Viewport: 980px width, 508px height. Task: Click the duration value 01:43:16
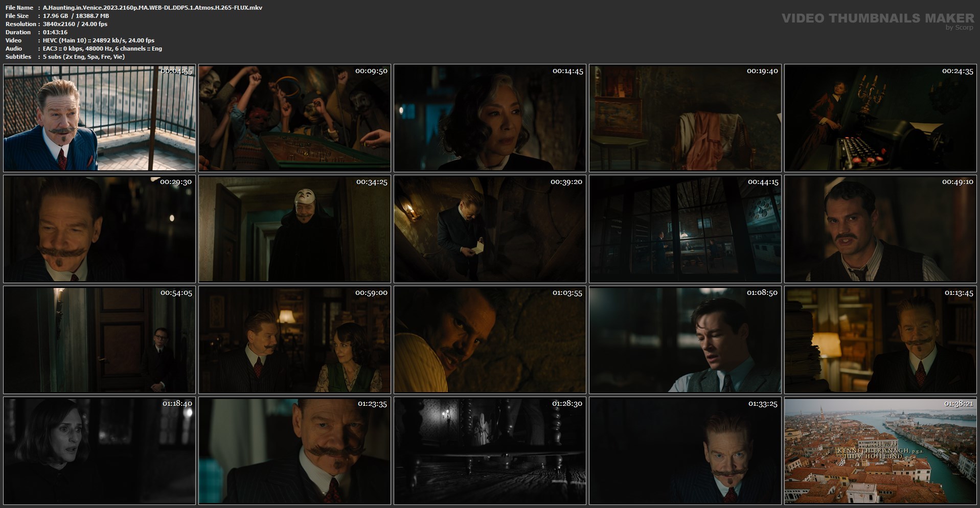point(55,32)
